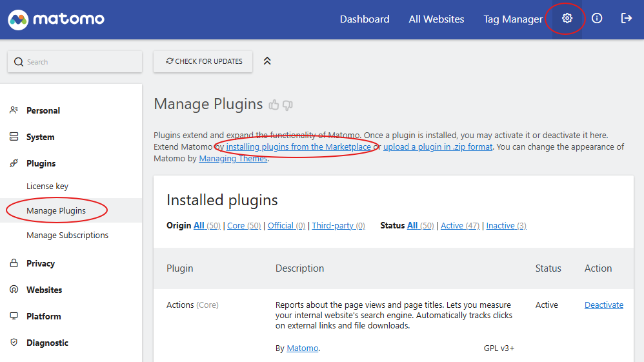Click the sign out icon
Image resolution: width=644 pixels, height=362 pixels.
626,19
